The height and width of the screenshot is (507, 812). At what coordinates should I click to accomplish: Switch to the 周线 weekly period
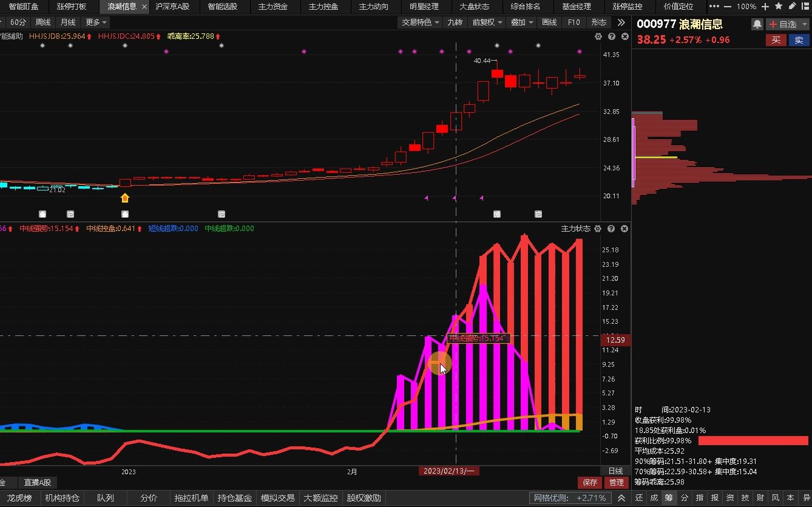coord(43,22)
